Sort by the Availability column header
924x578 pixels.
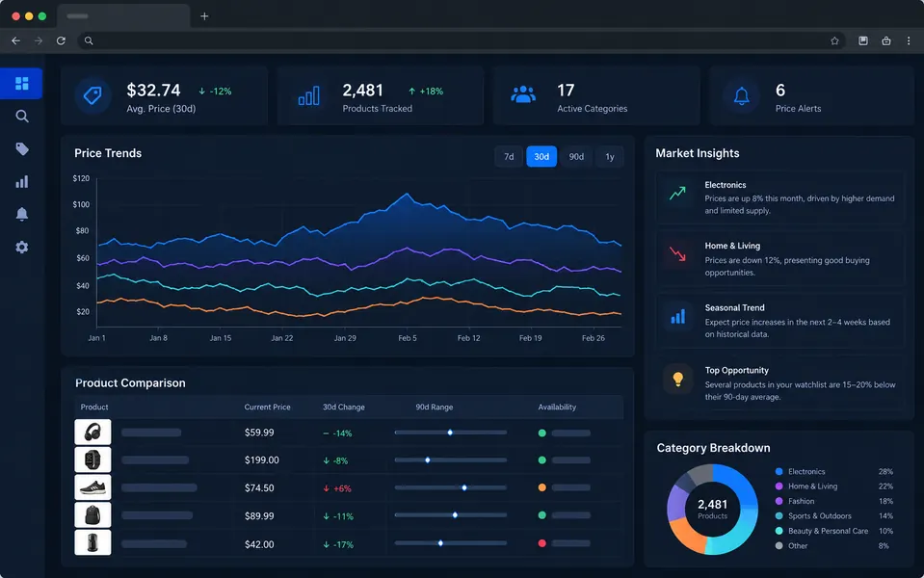[557, 407]
